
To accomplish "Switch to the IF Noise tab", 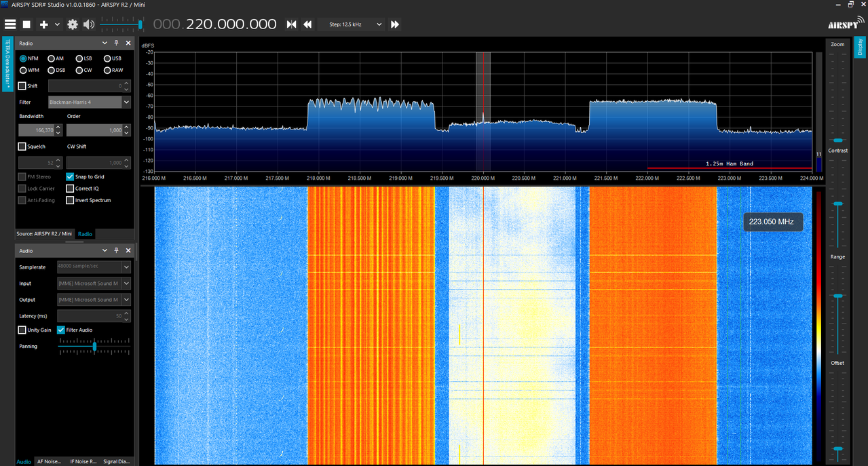I will [83, 461].
